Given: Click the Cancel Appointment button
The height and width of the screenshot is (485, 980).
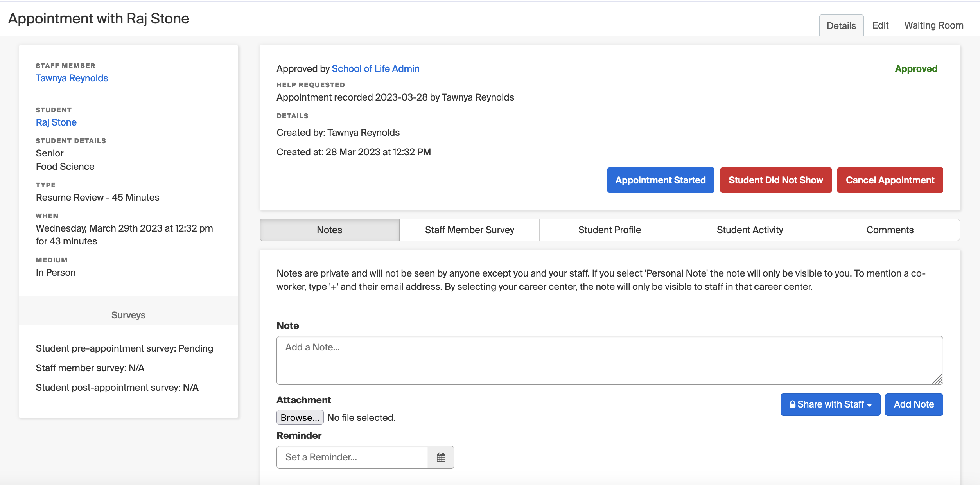Looking at the screenshot, I should click(x=890, y=180).
